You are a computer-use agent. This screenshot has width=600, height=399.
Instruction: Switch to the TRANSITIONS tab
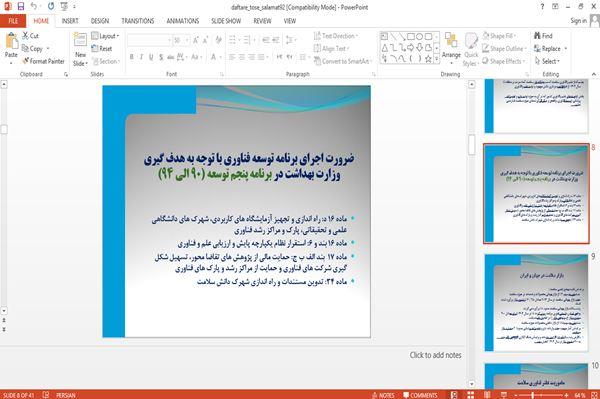pyautogui.click(x=138, y=21)
